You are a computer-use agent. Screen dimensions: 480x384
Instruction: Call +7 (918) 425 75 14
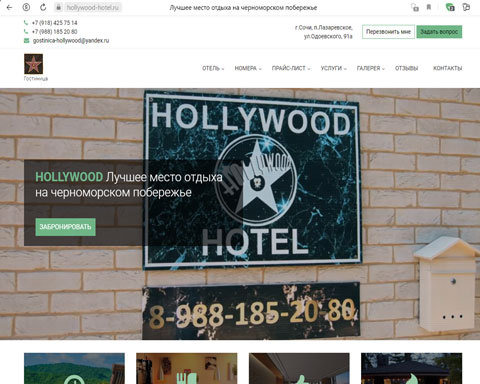[54, 23]
